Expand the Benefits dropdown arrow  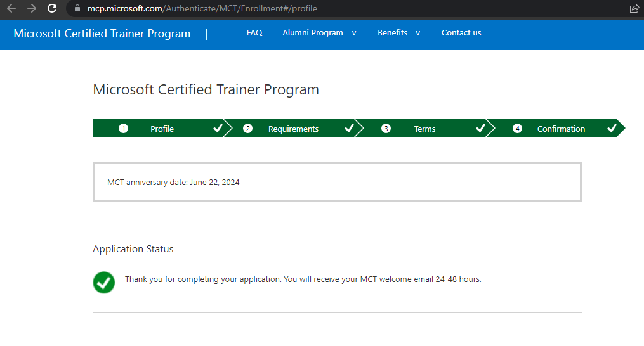pos(417,33)
